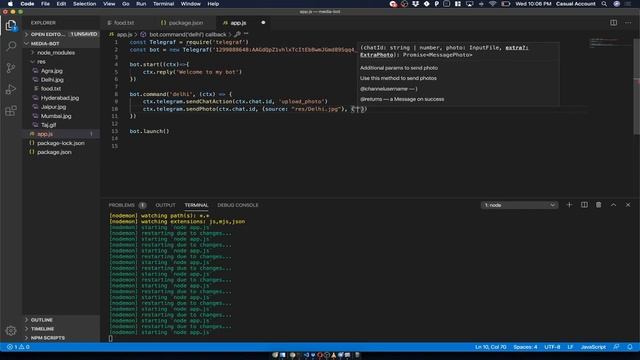Split the terminal panel
Screen dimensions: 640x360
pos(584,205)
